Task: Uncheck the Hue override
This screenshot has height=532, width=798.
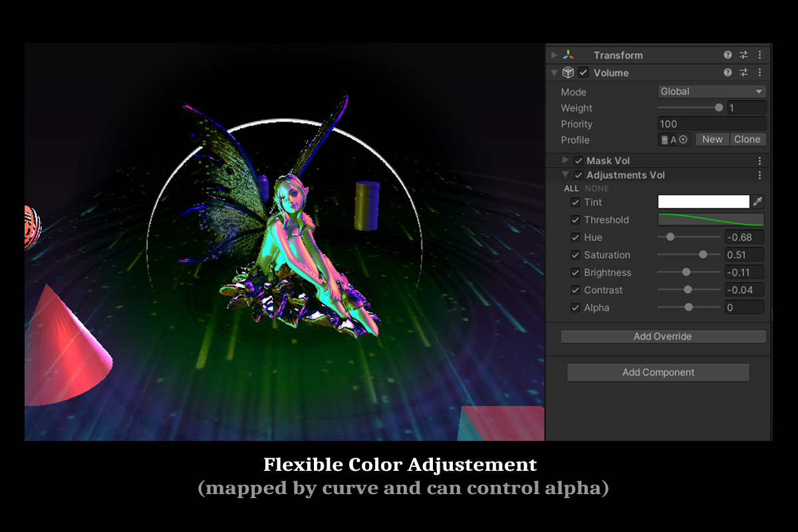Action: tap(576, 237)
